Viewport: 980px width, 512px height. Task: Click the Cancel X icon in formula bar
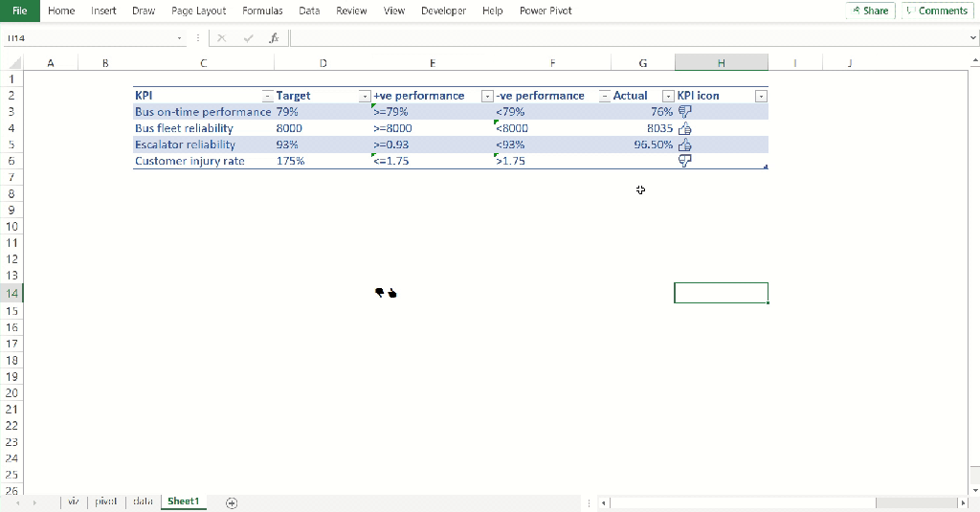point(221,38)
